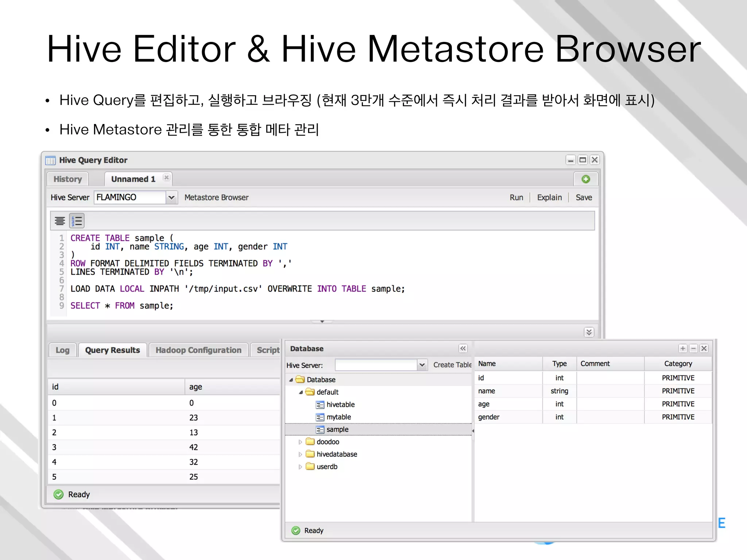747x560 pixels.
Task: Click the Create Table button
Action: [452, 365]
